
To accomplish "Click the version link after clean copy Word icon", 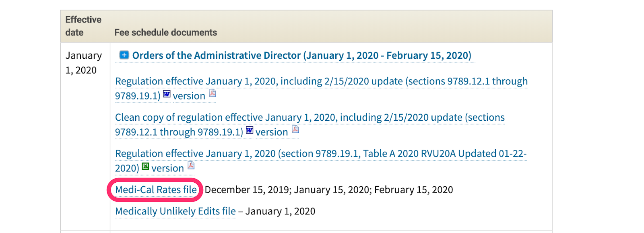I will (272, 132).
